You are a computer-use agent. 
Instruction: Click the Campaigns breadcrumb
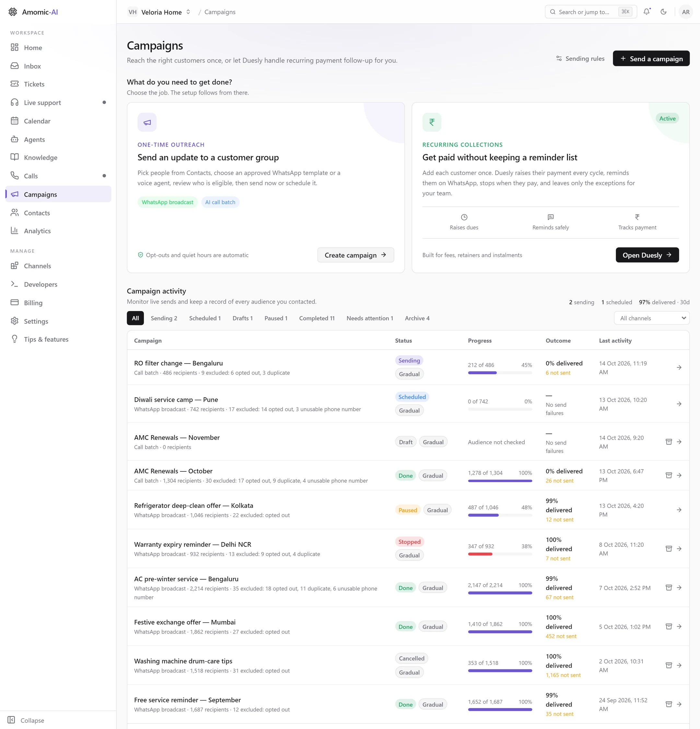pos(220,12)
